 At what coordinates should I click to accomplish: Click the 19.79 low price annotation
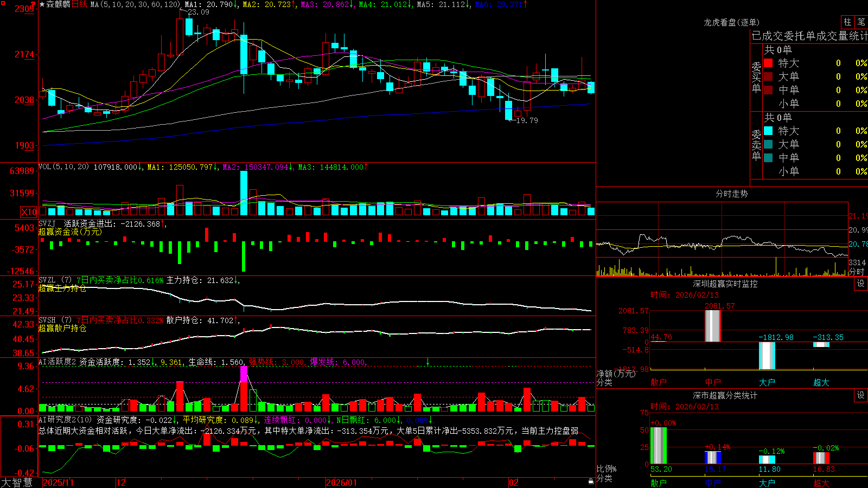[x=527, y=120]
